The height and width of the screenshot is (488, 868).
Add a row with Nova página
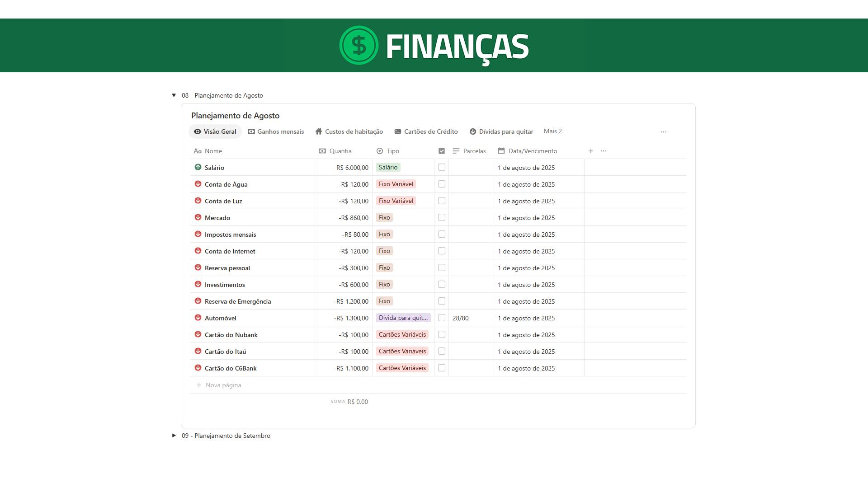pyautogui.click(x=219, y=385)
